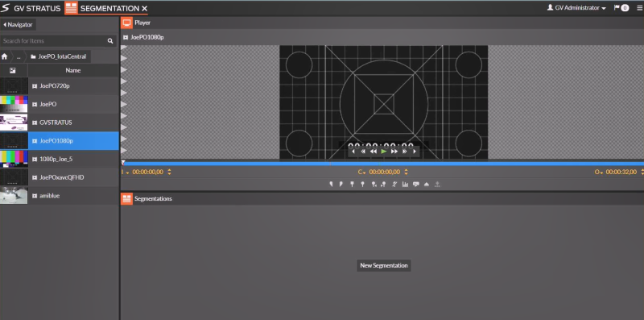Click the search magnifier icon
Screen dimensions: 644x320
click(110, 41)
